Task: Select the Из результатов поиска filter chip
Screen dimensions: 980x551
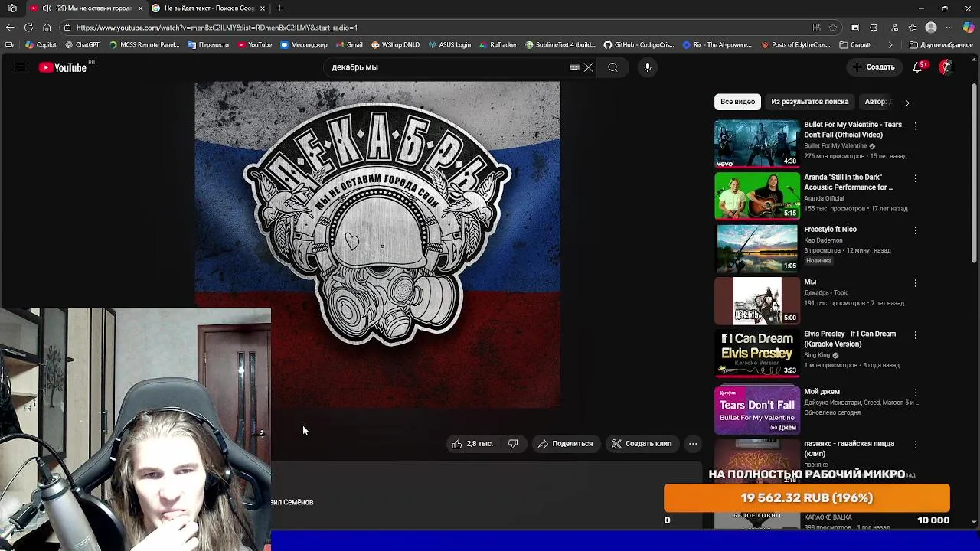Action: [x=809, y=102]
